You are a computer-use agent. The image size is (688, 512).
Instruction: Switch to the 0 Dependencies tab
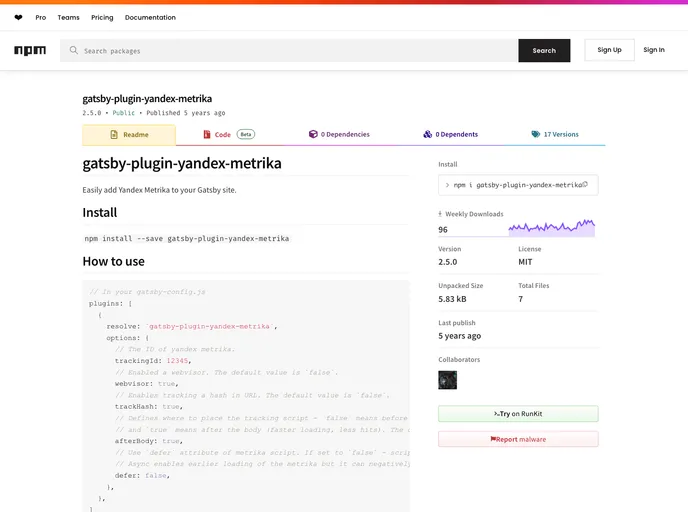(339, 134)
